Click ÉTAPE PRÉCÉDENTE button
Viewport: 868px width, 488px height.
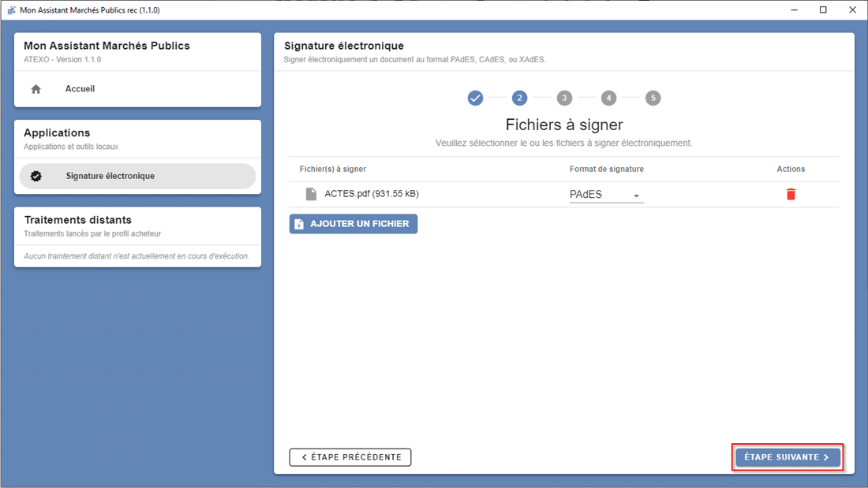[350, 457]
